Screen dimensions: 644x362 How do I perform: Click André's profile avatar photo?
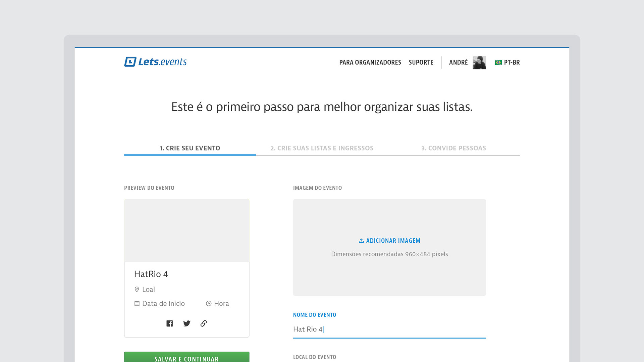pyautogui.click(x=479, y=62)
